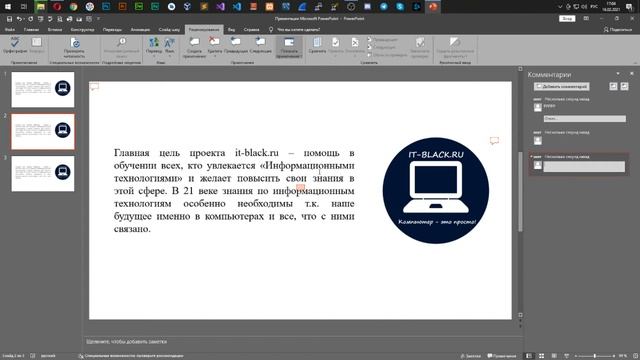Image resolution: width=640 pixels, height=360 pixels.
Task: Click the accessibility status text in the status bar
Action: (x=131, y=356)
